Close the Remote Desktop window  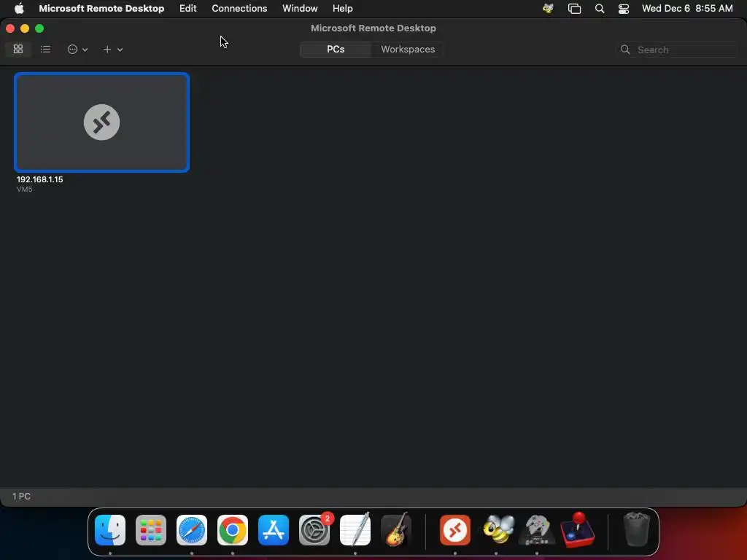tap(10, 28)
